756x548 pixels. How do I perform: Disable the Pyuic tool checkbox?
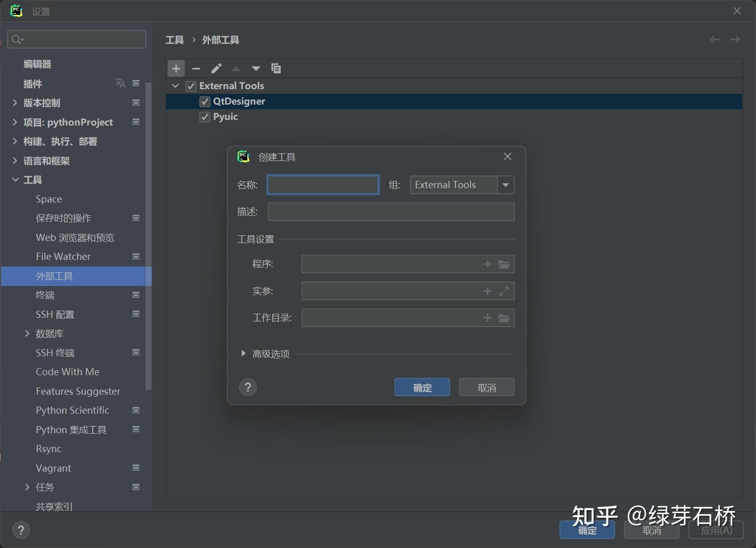[204, 116]
